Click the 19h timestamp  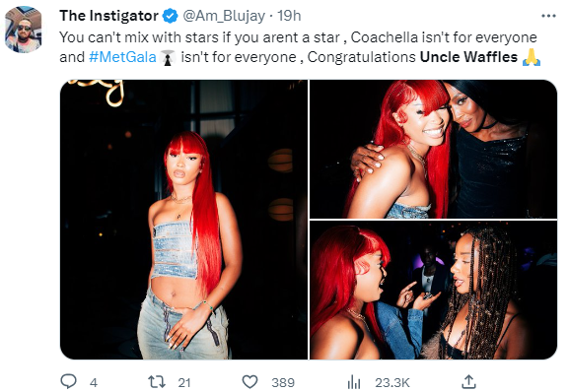(289, 16)
